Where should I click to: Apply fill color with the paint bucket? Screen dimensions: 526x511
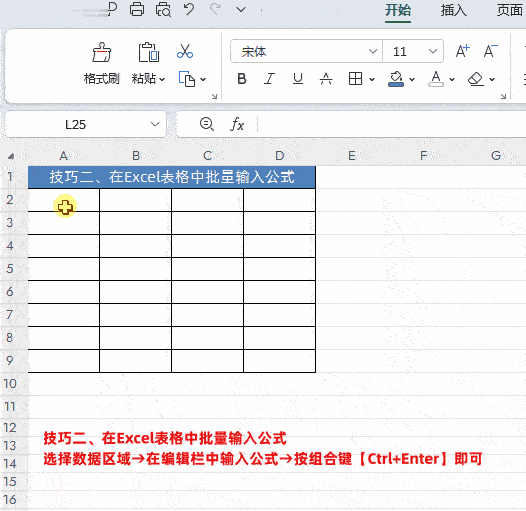396,79
